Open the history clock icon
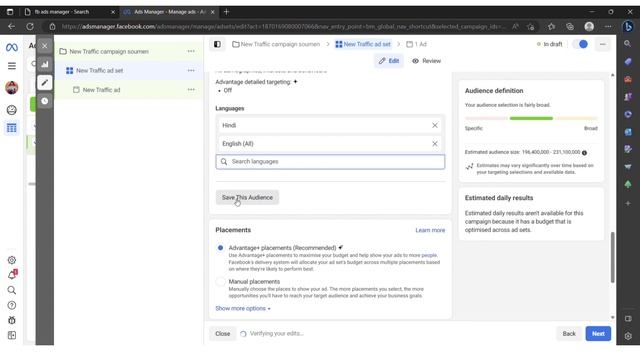 pos(45,101)
